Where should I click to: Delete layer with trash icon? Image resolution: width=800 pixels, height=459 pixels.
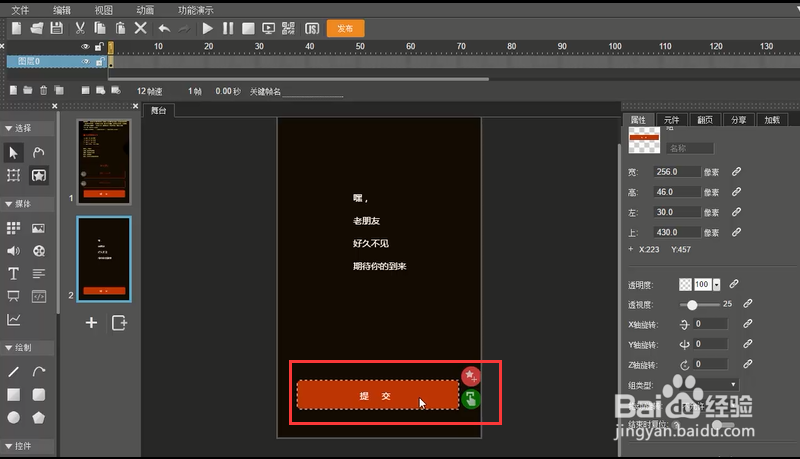[x=43, y=90]
